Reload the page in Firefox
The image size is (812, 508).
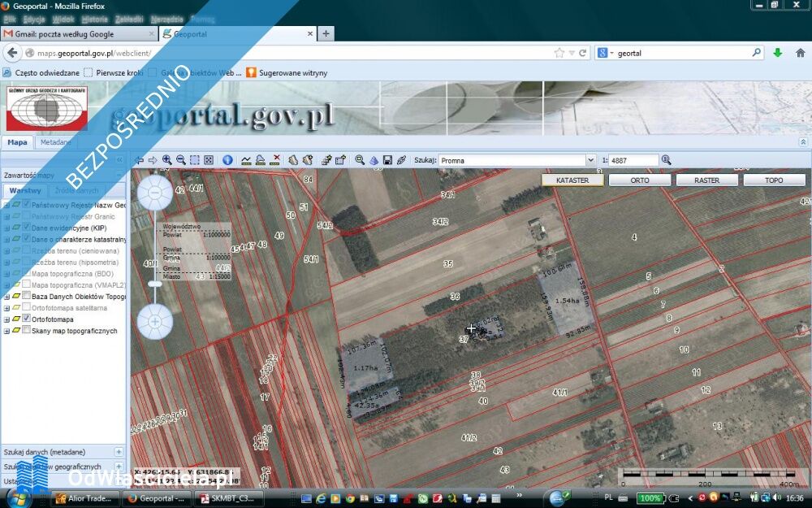582,53
